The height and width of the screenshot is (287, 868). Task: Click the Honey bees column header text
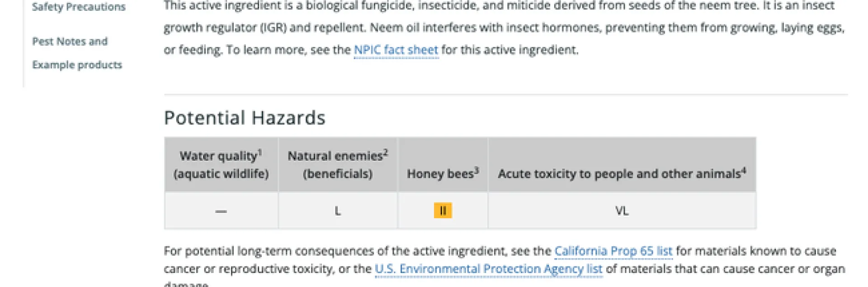point(440,174)
